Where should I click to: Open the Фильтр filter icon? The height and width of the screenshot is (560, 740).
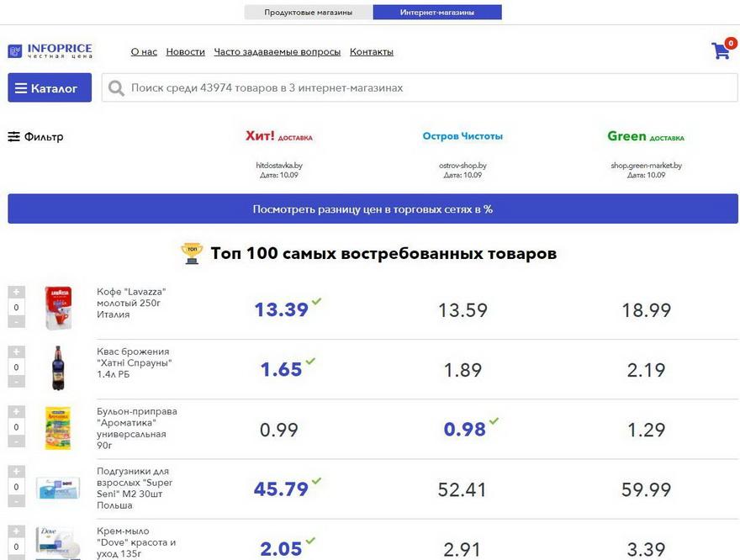[13, 137]
